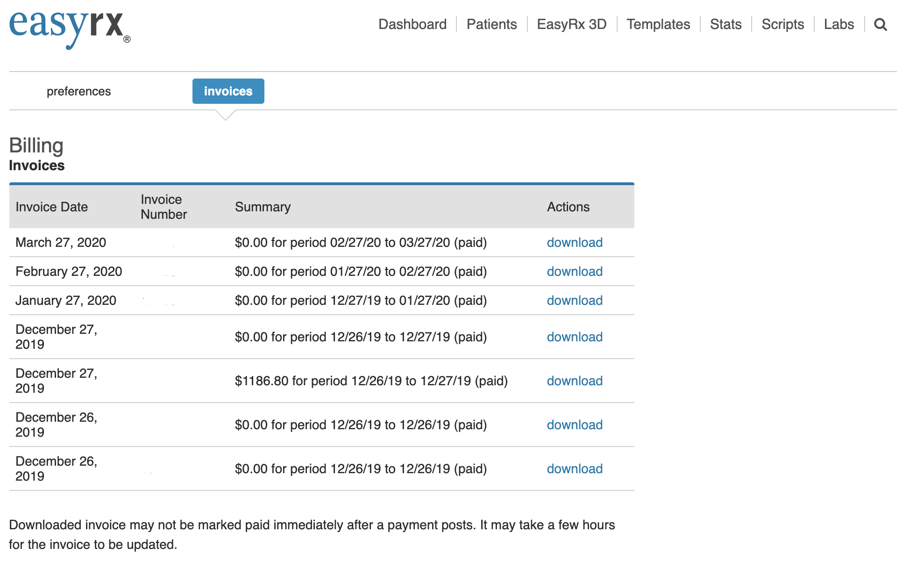The width and height of the screenshot is (924, 562).
Task: Download the first December 26, 2019 invoice
Action: coord(574,425)
